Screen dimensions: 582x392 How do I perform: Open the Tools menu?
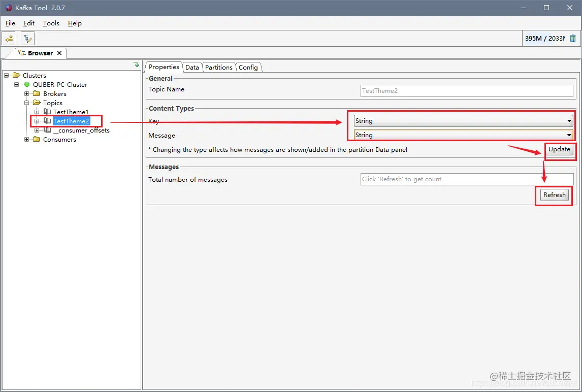pyautogui.click(x=51, y=23)
